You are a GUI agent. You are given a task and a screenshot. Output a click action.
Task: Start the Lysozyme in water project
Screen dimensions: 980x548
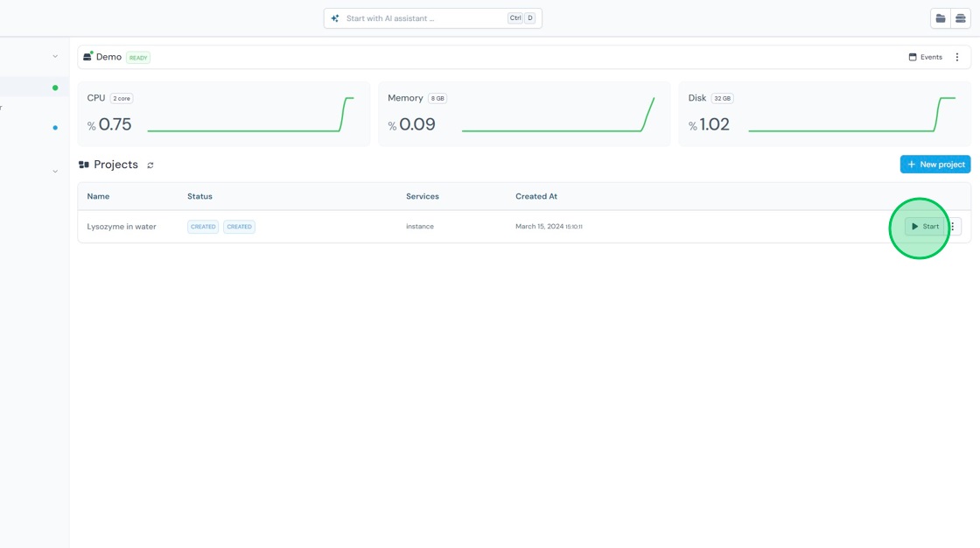pyautogui.click(x=925, y=227)
